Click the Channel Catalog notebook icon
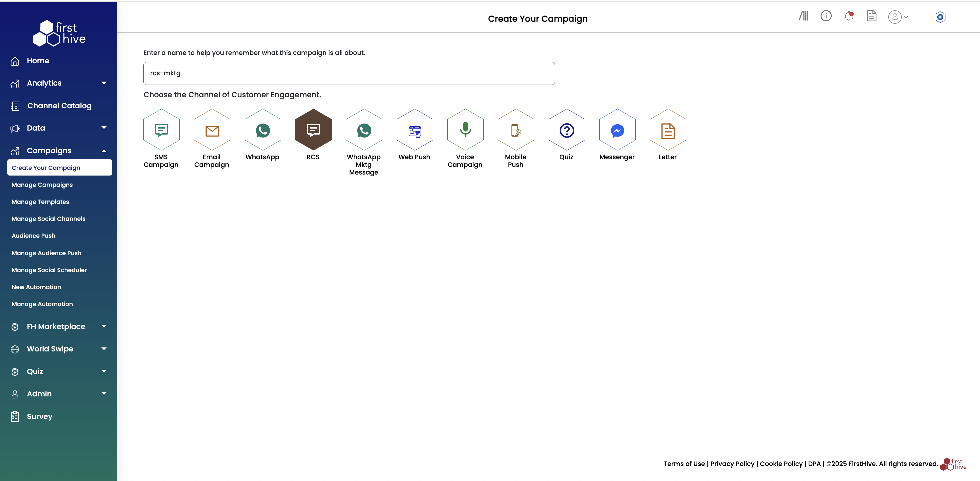Viewport: 980px width, 481px height. (15, 106)
